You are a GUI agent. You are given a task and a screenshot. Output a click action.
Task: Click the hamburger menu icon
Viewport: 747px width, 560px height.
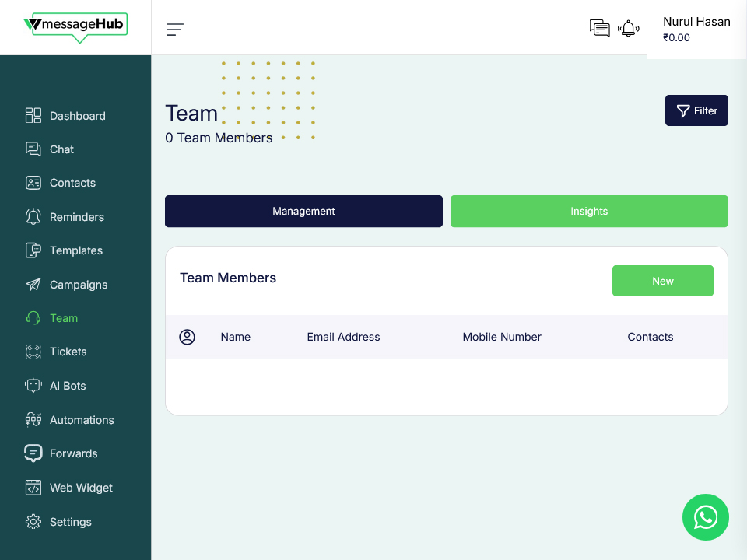[175, 30]
